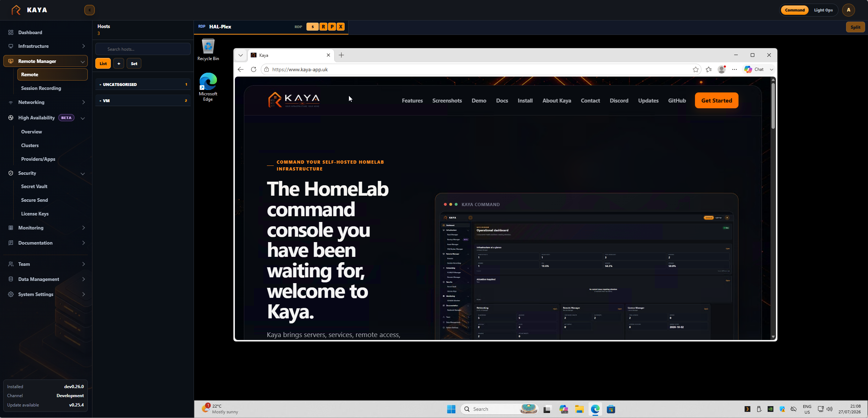The height and width of the screenshot is (418, 868).
Task: Click the Screenshots link on Kaya site
Action: [447, 101]
